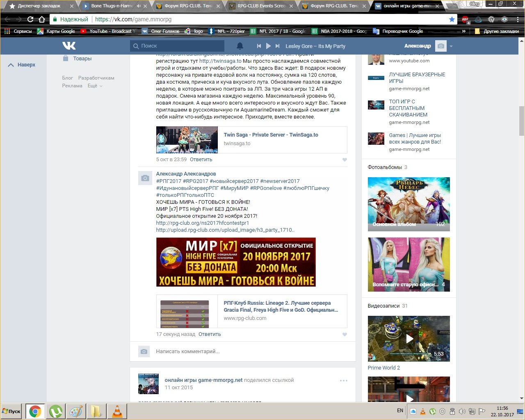The width and height of the screenshot is (525, 420).
Task: Open uTorrent from the taskbar
Action: click(55, 411)
